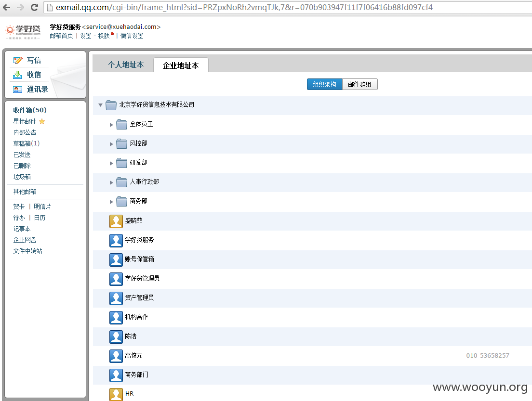Click the 全体员工 folder icon

pyautogui.click(x=121, y=124)
